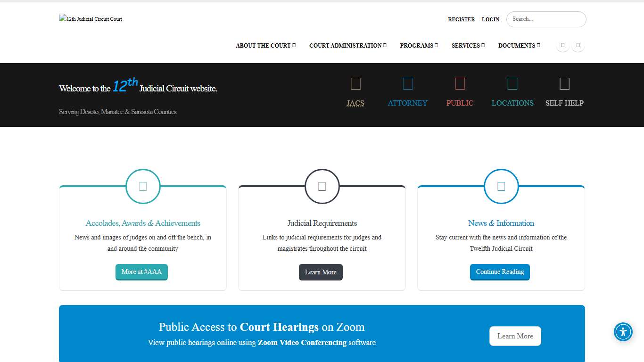The width and height of the screenshot is (644, 362).
Task: Click the Self Help icon
Action: click(x=564, y=83)
